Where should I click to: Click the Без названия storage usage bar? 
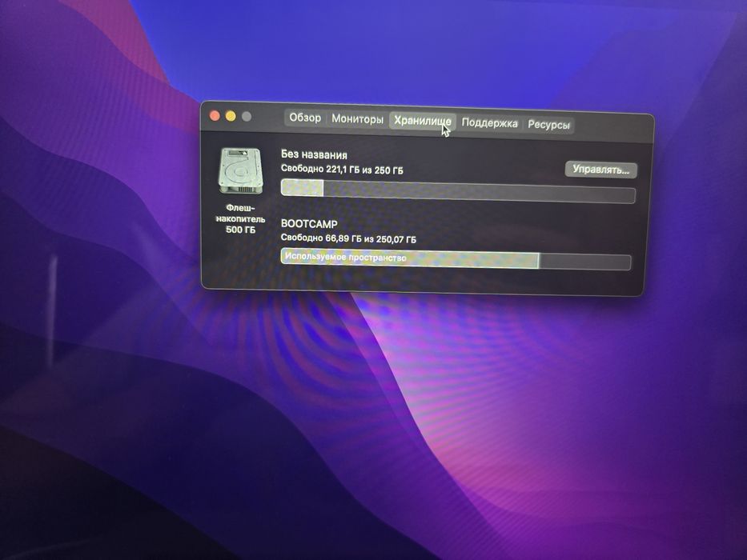458,191
